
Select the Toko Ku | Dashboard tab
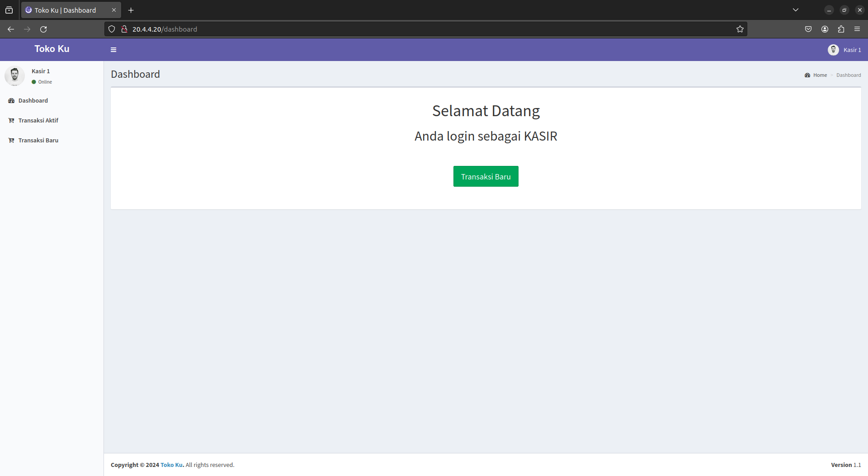(71, 10)
